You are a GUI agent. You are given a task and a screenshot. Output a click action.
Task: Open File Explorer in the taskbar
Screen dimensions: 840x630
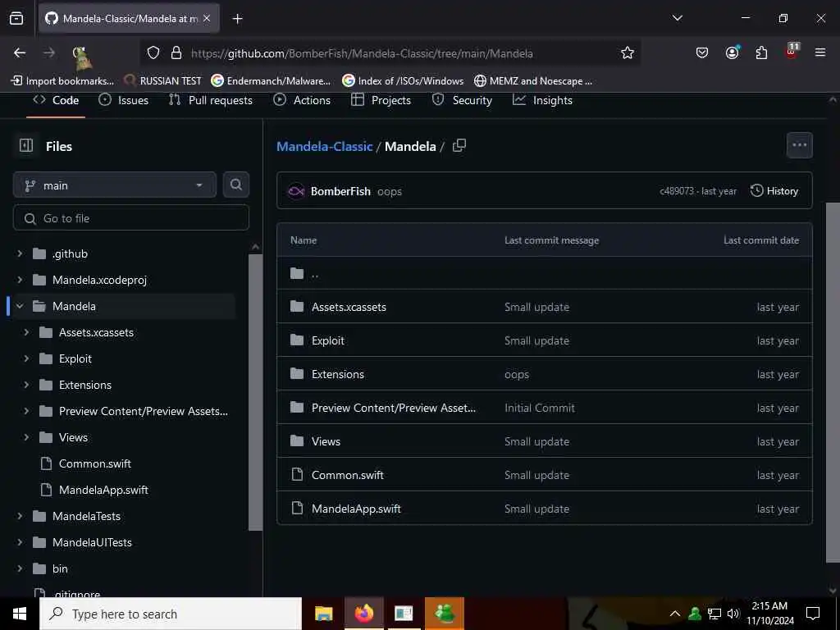323,614
